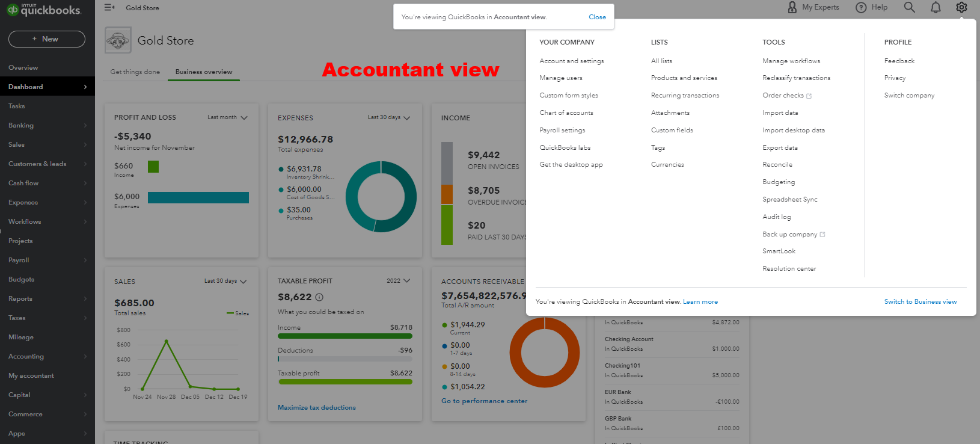Click the $9,442 open invoices amount

[484, 155]
